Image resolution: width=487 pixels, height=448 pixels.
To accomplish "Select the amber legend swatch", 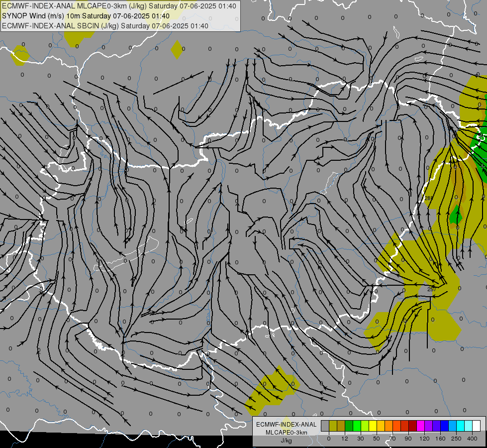I will (381, 426).
